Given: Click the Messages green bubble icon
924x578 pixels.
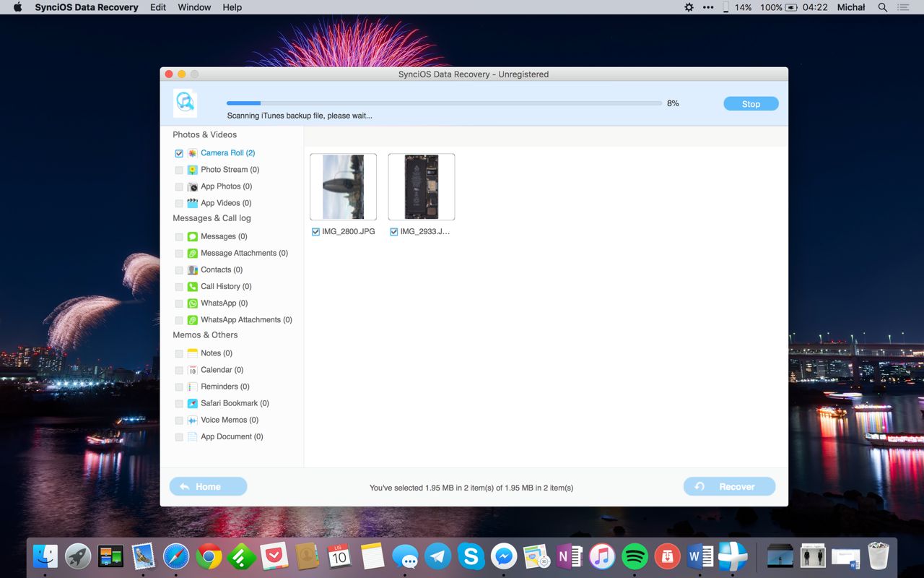Looking at the screenshot, I should [x=193, y=236].
